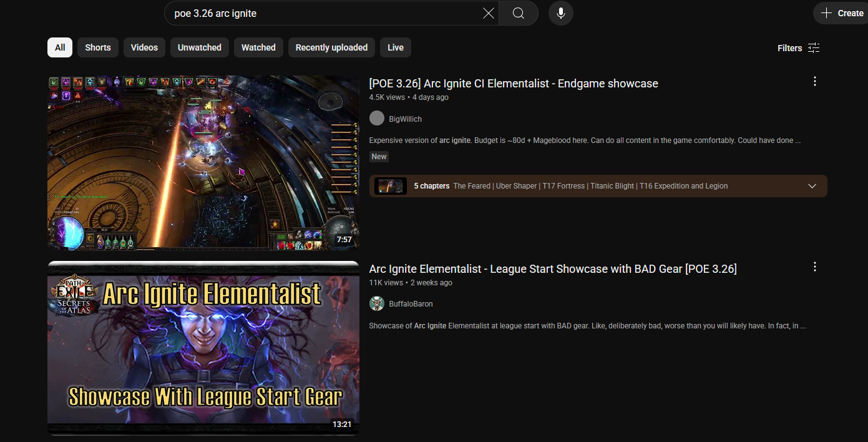Open BigWillich channel avatar
Screen dimensions: 868x442
pyautogui.click(x=377, y=119)
